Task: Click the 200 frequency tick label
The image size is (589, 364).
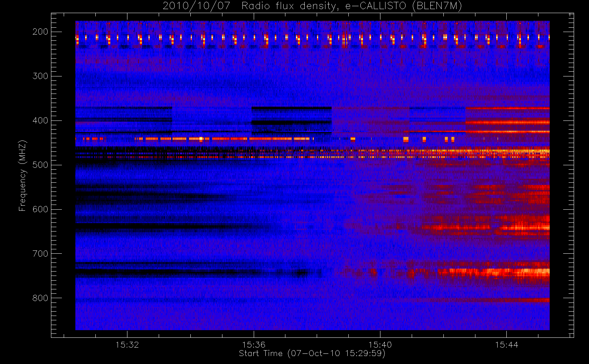Action: [40, 32]
